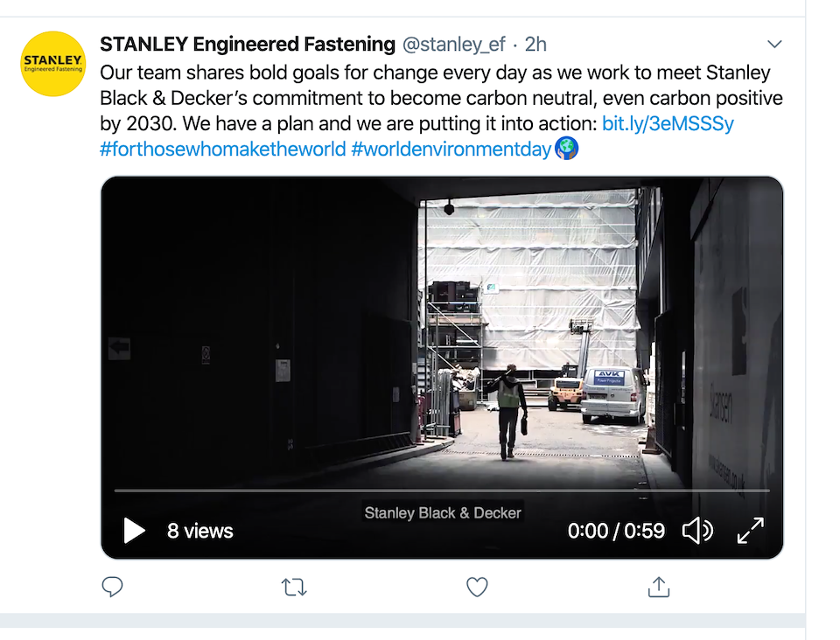
Task: Open the STANLEY profile avatar
Action: [x=52, y=63]
